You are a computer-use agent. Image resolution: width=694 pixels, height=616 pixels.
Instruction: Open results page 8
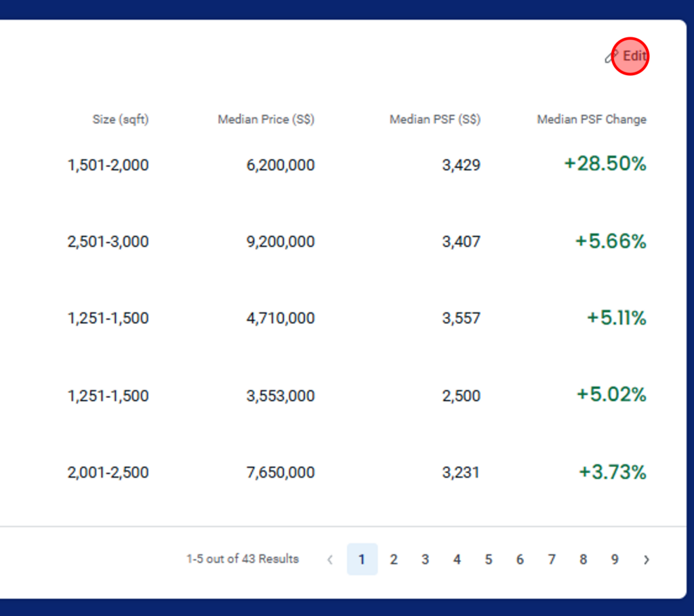pos(583,560)
